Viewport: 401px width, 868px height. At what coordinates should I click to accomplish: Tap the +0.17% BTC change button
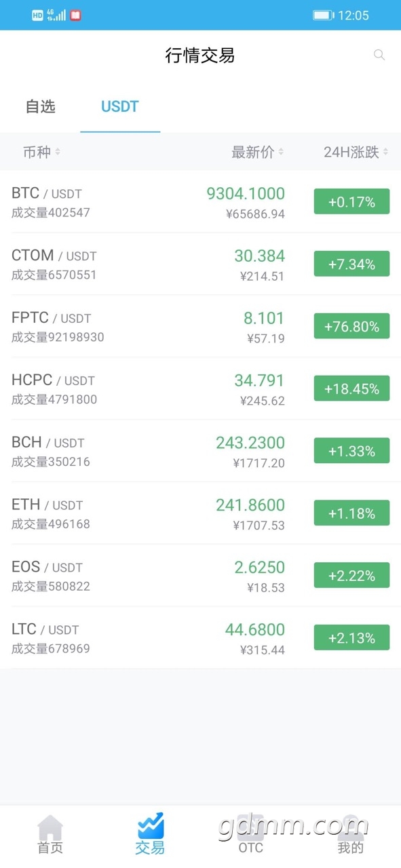(x=351, y=201)
